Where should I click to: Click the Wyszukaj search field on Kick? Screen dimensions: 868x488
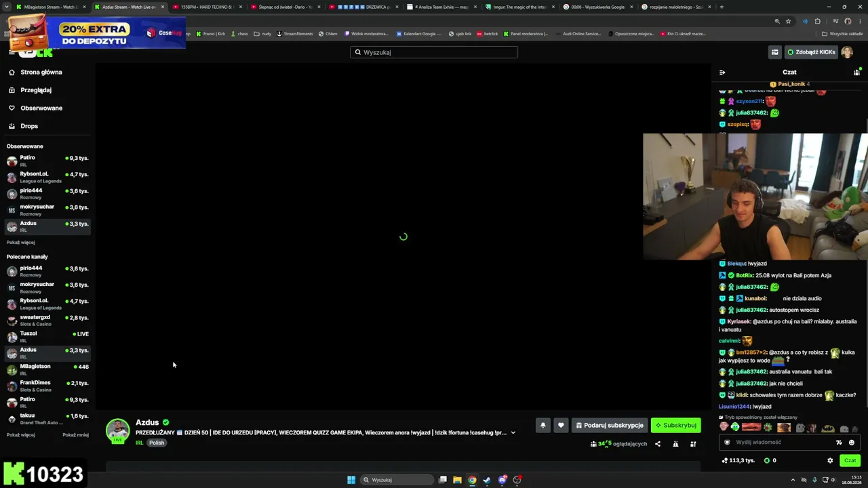point(434,52)
